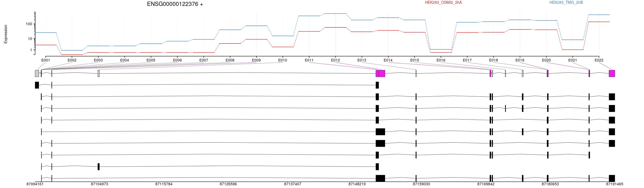Click exon label E020
The width and height of the screenshot is (644, 188).
click(546, 60)
